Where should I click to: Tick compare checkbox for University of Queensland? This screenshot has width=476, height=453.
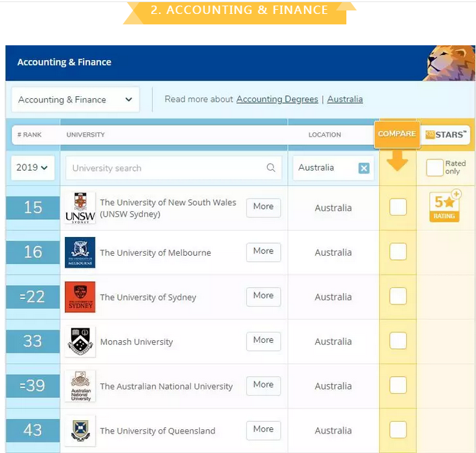click(x=398, y=429)
